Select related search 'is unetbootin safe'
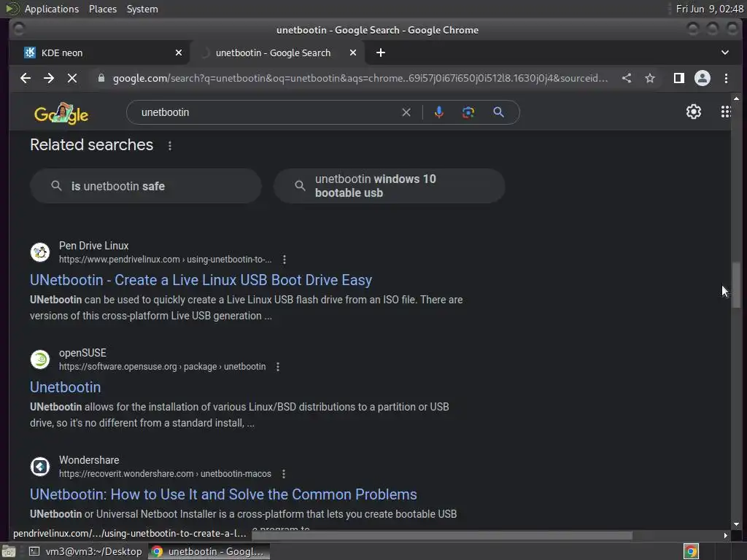747x560 pixels. pyautogui.click(x=146, y=186)
